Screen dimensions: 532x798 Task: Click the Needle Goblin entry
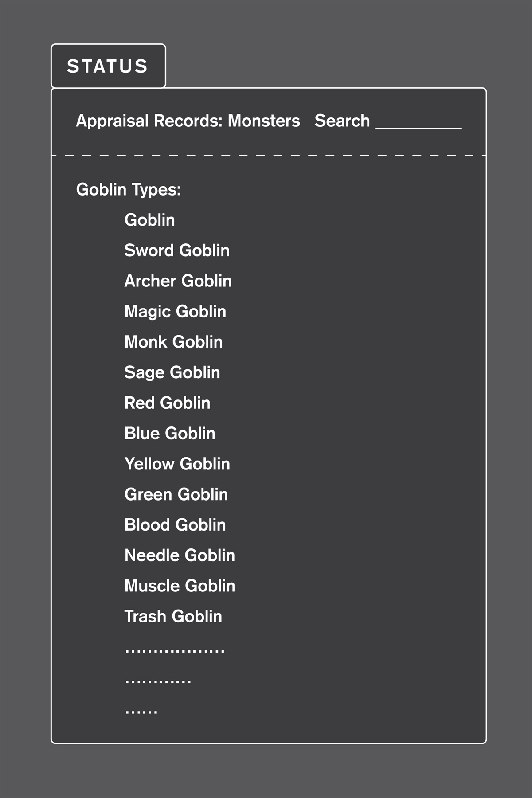pyautogui.click(x=180, y=555)
